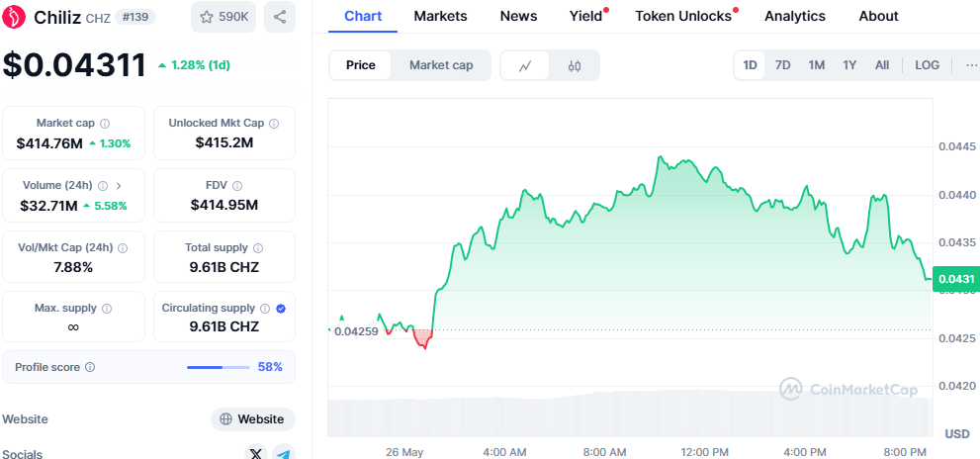Image resolution: width=980 pixels, height=459 pixels.
Task: Click the volume bars under chart
Action: click(630, 413)
